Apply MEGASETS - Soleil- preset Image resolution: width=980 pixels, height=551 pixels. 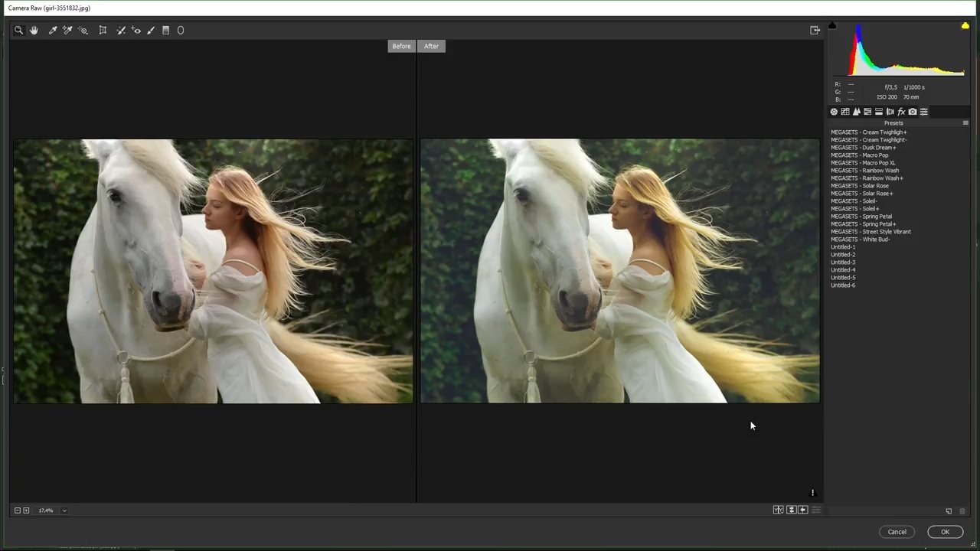pyautogui.click(x=854, y=201)
